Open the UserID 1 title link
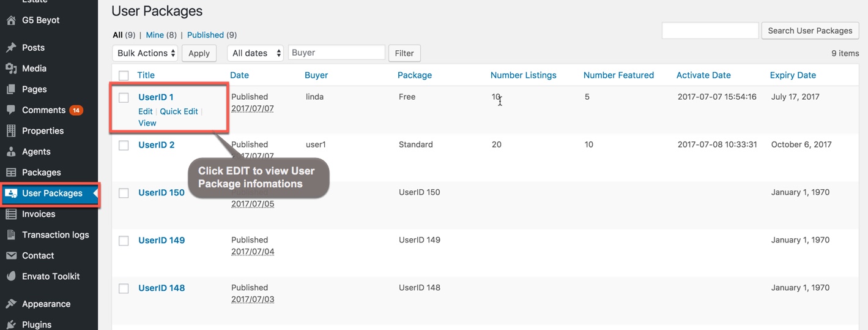The height and width of the screenshot is (330, 868). 156,97
